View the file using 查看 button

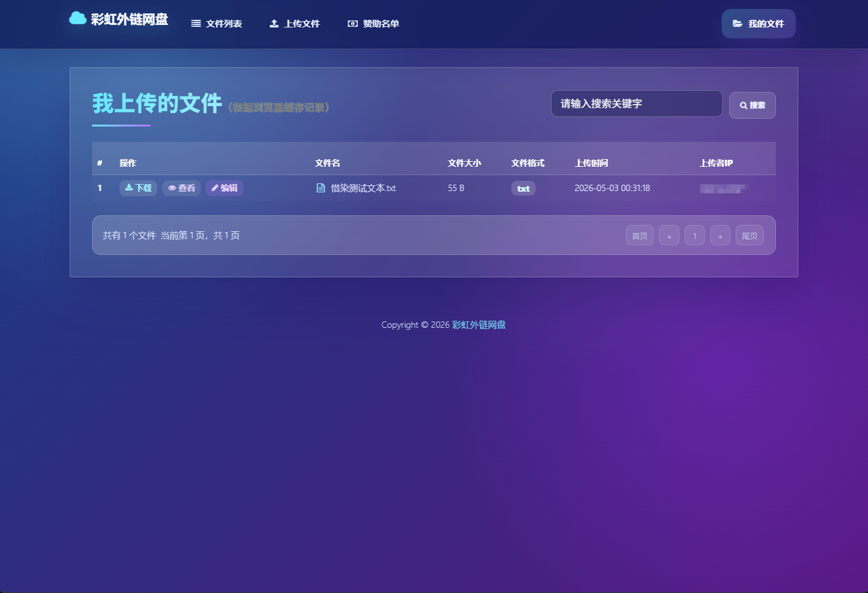click(182, 188)
